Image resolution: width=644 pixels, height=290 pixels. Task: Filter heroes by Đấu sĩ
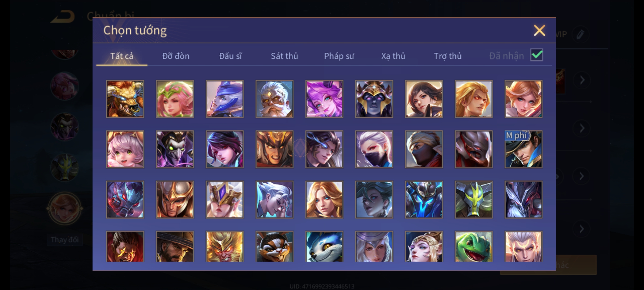[x=230, y=56]
